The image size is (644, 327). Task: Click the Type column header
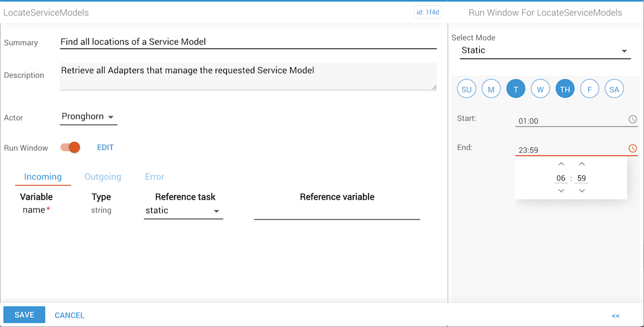coord(101,197)
